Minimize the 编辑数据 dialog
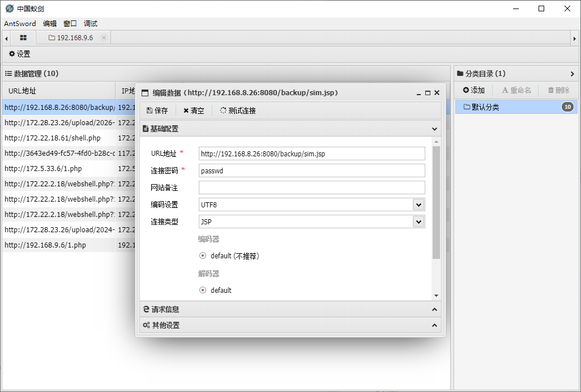Viewport: 581px width, 392px height. point(418,93)
